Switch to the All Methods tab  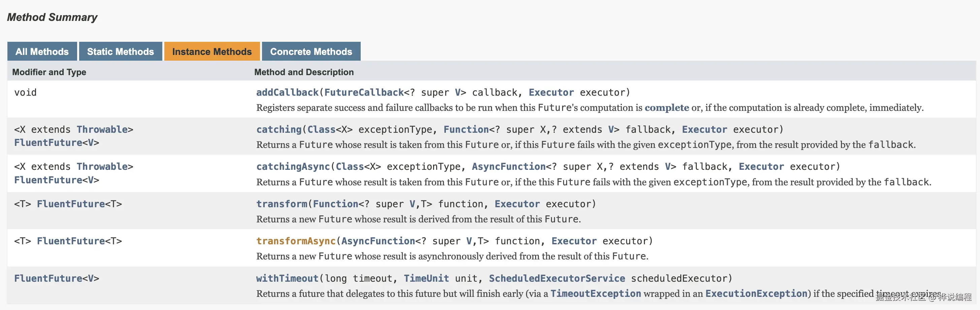[x=42, y=52]
